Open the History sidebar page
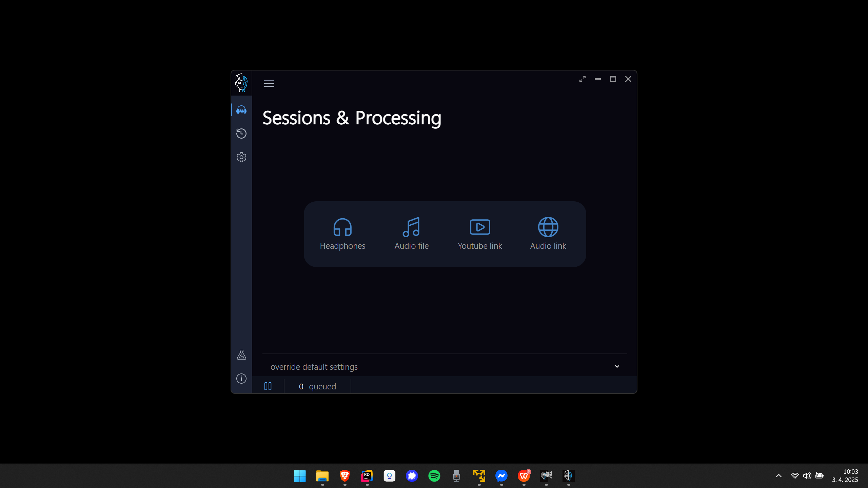868x488 pixels. tap(241, 133)
